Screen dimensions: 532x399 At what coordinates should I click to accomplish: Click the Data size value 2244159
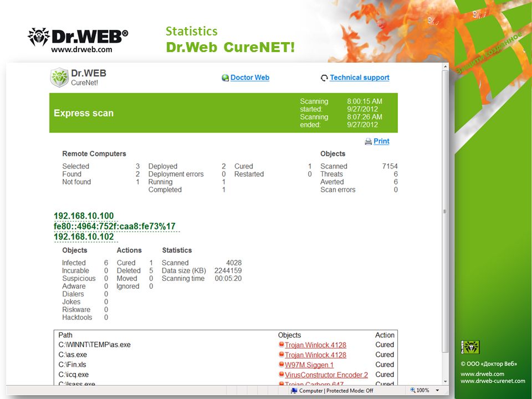(x=228, y=271)
